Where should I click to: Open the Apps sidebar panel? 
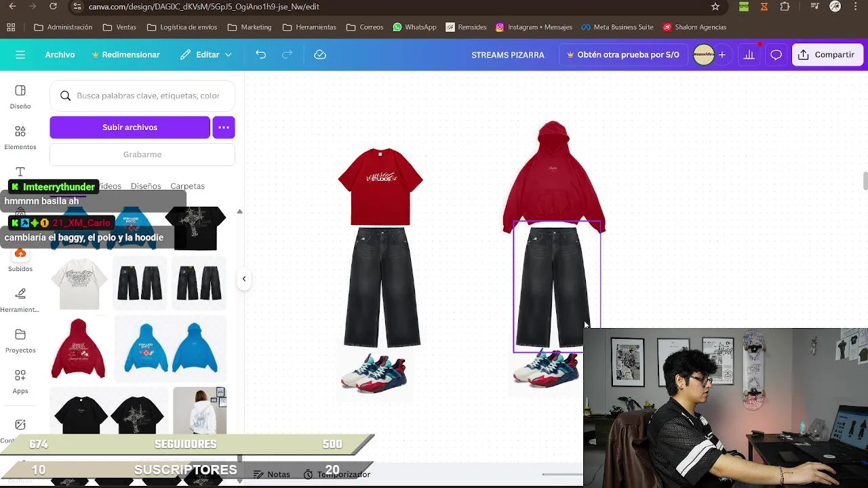tap(20, 382)
